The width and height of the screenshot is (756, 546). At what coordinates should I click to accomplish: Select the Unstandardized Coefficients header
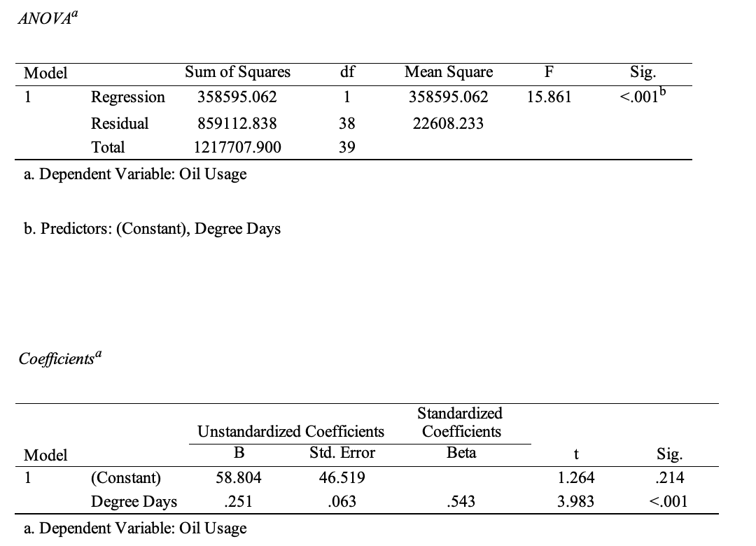coord(291,431)
